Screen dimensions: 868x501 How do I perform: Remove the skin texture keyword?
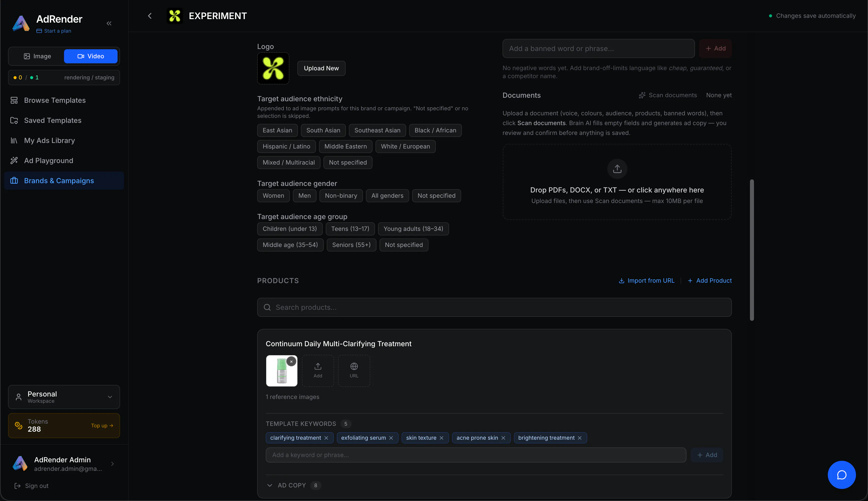coord(442,438)
